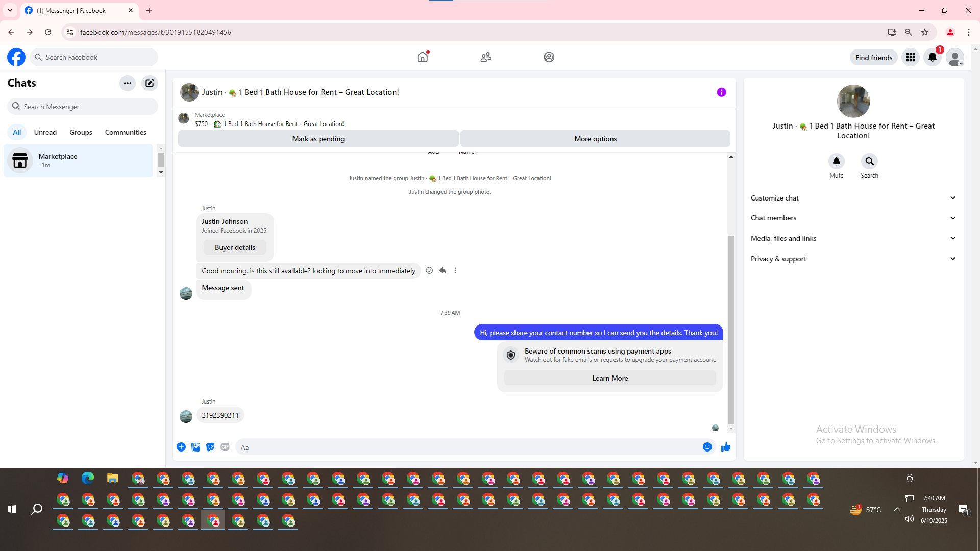Click Learn More about payment scams
This screenshot has height=551, width=980.
point(610,378)
